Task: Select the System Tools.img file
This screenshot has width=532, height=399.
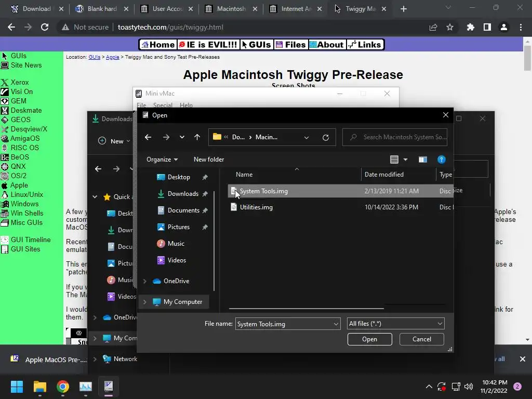Action: [341, 191]
